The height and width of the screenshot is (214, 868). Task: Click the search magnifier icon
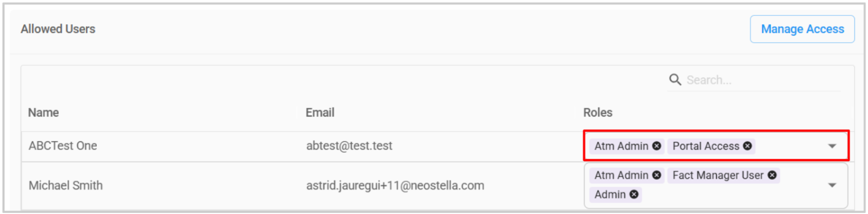(x=675, y=80)
